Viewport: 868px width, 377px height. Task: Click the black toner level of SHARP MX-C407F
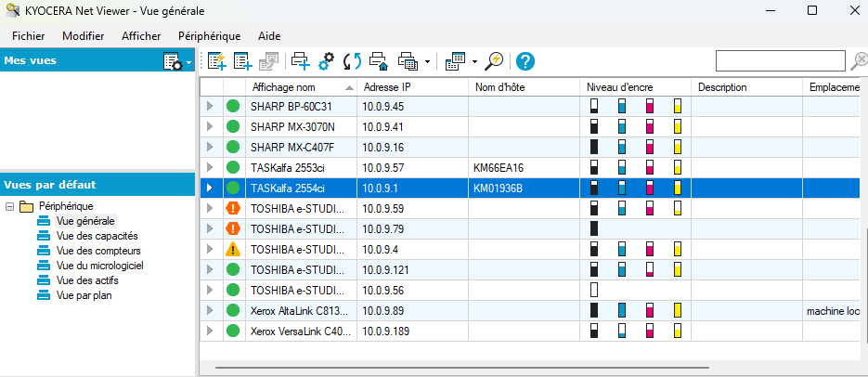pyautogui.click(x=594, y=147)
